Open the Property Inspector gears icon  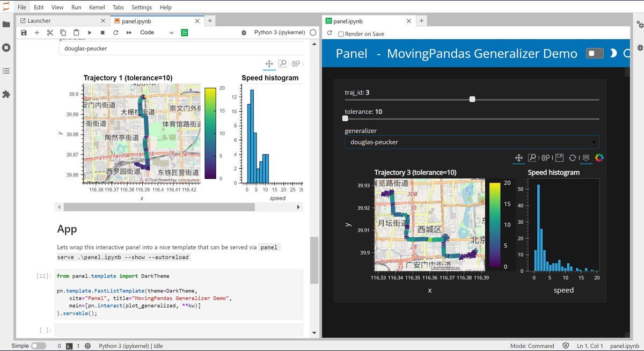point(640,25)
